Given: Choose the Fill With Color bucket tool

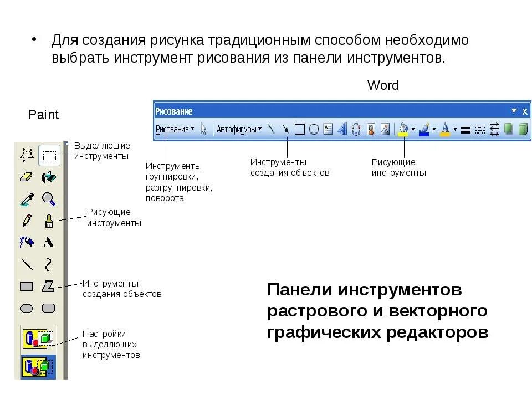Looking at the screenshot, I should [x=49, y=177].
